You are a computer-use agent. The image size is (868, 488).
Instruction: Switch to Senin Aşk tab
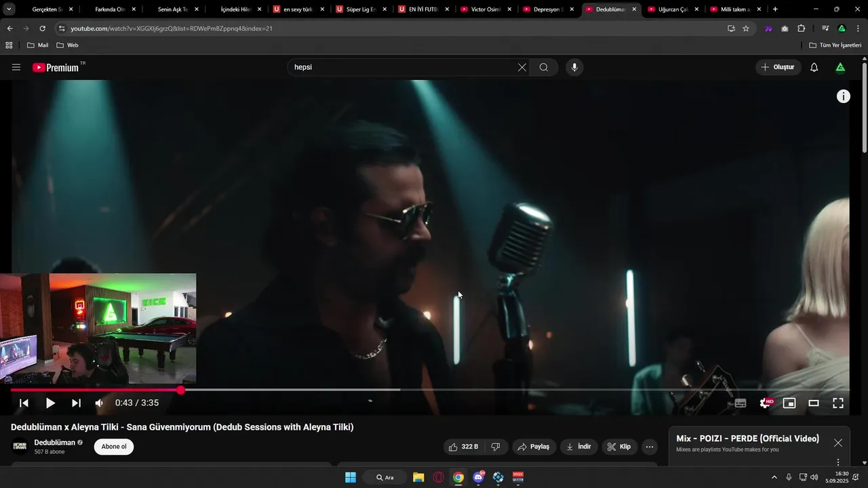point(172,9)
